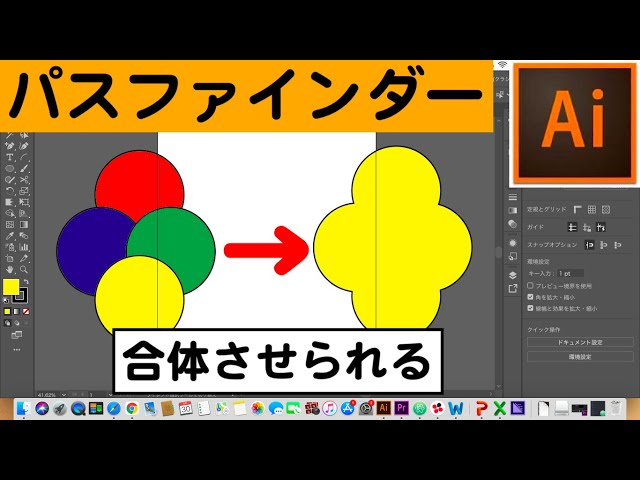The height and width of the screenshot is (480, 640).
Task: Open Gradient panel icon in right strip
Action: pos(513,211)
